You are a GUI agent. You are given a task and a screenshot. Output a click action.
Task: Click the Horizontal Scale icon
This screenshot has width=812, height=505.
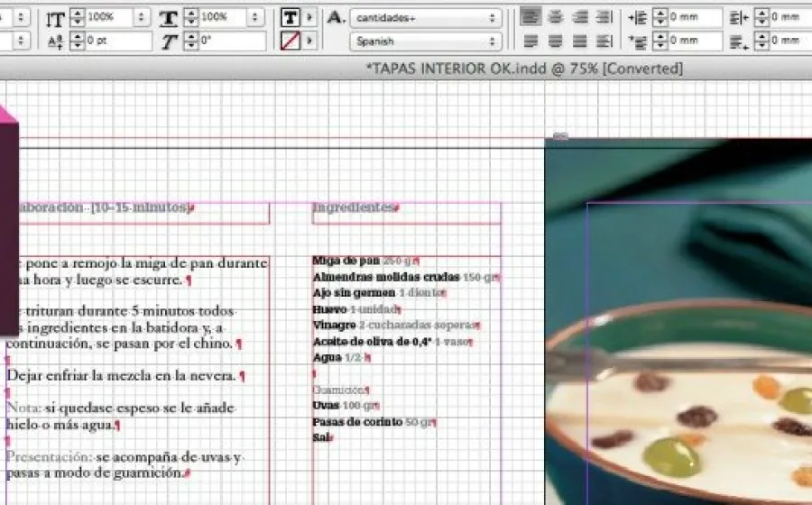tap(168, 19)
